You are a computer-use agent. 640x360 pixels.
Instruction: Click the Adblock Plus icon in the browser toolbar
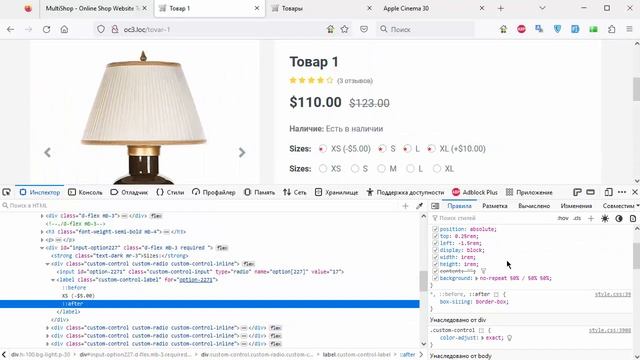[x=521, y=29]
